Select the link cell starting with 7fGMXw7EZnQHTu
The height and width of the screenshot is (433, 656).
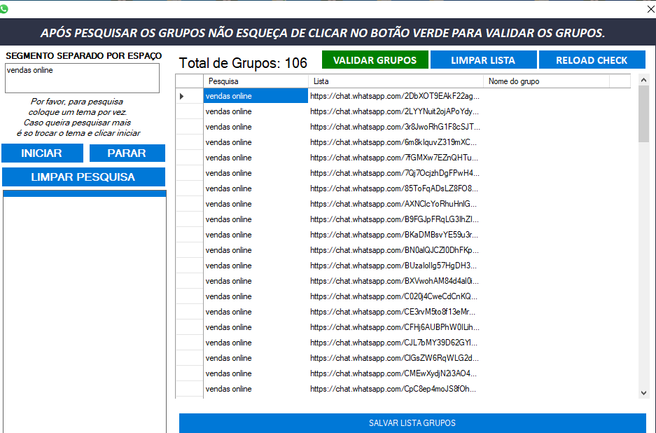395,158
